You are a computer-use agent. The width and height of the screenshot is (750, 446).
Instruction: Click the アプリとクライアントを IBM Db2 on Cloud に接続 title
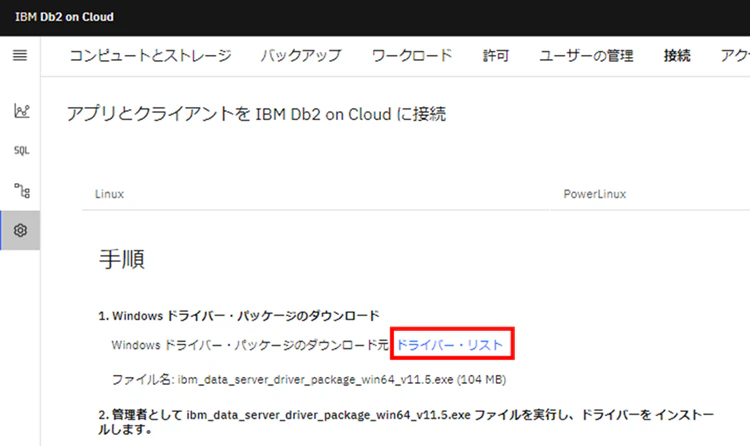coord(256,114)
